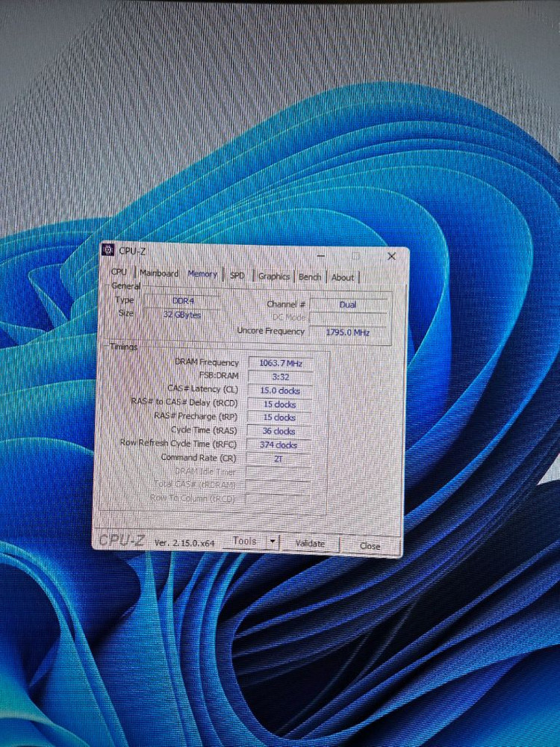The height and width of the screenshot is (747, 560).
Task: Expand the Tools dropdown arrow
Action: (273, 542)
